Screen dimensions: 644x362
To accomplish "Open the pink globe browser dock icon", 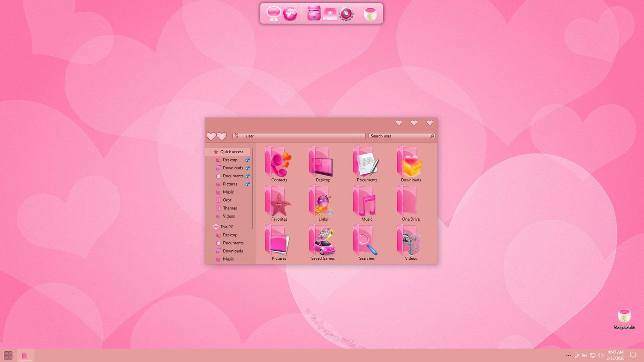I will point(290,14).
